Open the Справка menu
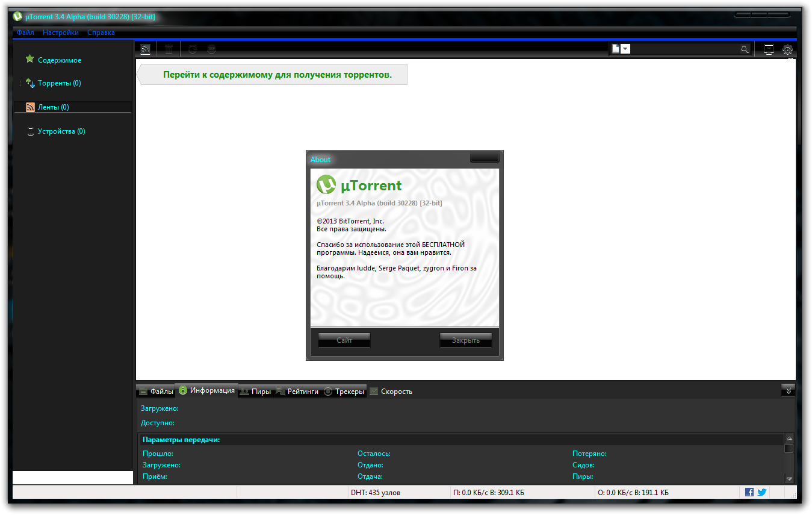The image size is (812, 515). [101, 33]
